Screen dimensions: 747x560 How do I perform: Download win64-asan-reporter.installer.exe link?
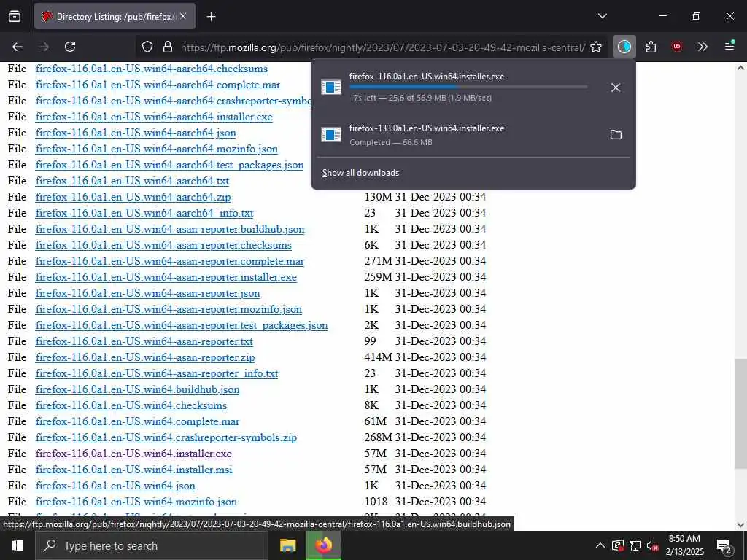click(x=166, y=277)
